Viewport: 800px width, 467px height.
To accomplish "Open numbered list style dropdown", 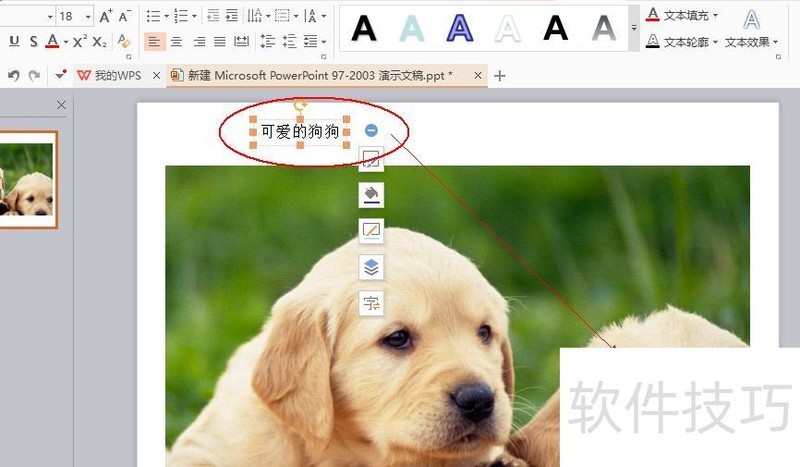I will point(194,17).
